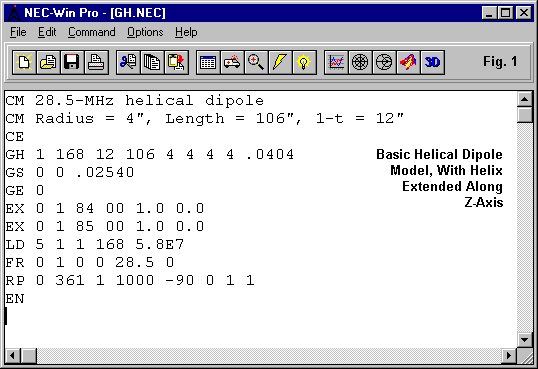Open the line graph plot icon
Image resolution: width=538 pixels, height=369 pixels.
coord(336,62)
